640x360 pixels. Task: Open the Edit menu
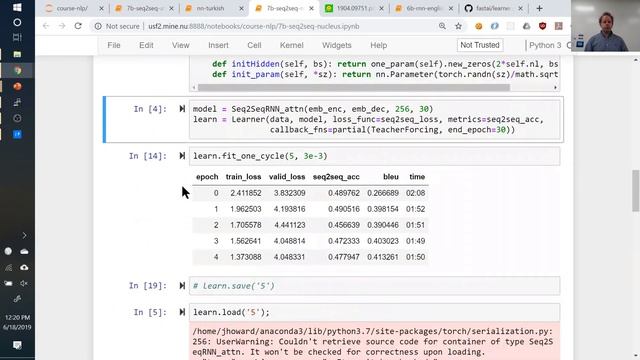pos(146,45)
